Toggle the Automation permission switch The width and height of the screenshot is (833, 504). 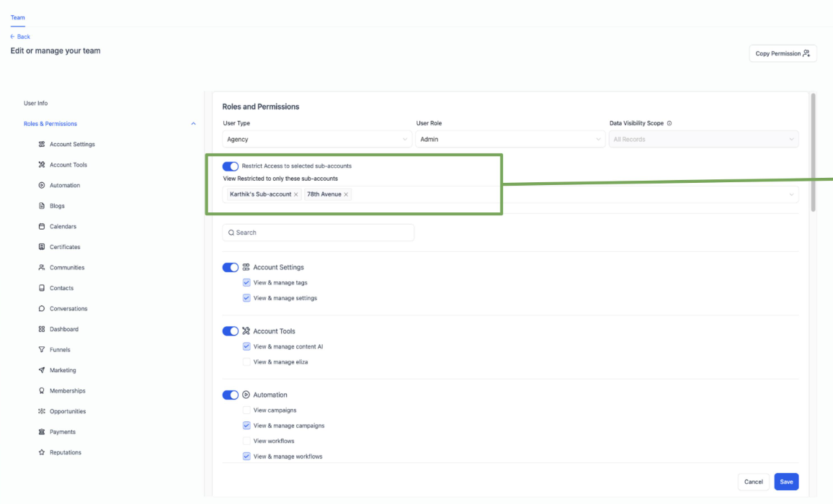230,395
